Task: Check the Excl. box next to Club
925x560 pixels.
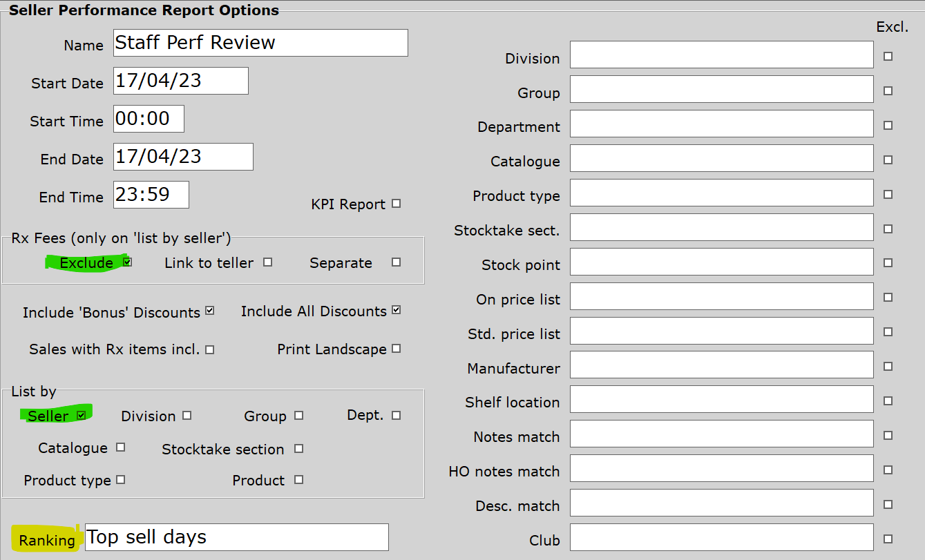Action: pyautogui.click(x=888, y=539)
